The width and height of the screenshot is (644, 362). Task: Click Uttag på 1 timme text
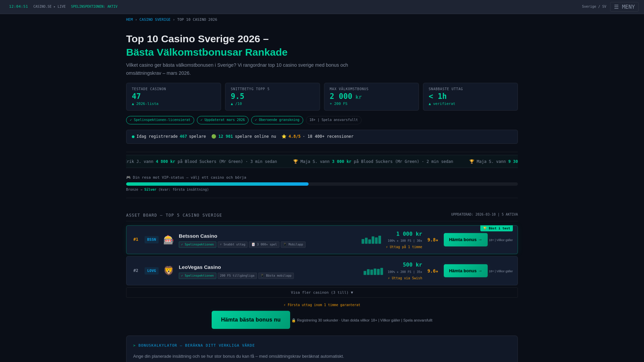point(404,247)
